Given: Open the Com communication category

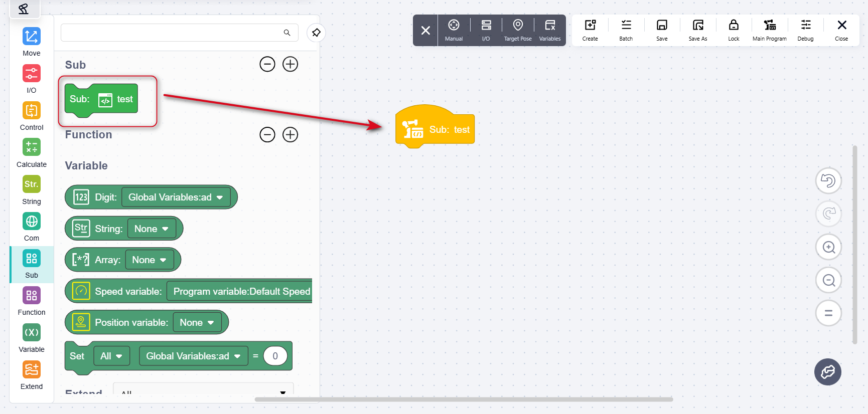Looking at the screenshot, I should (31, 227).
